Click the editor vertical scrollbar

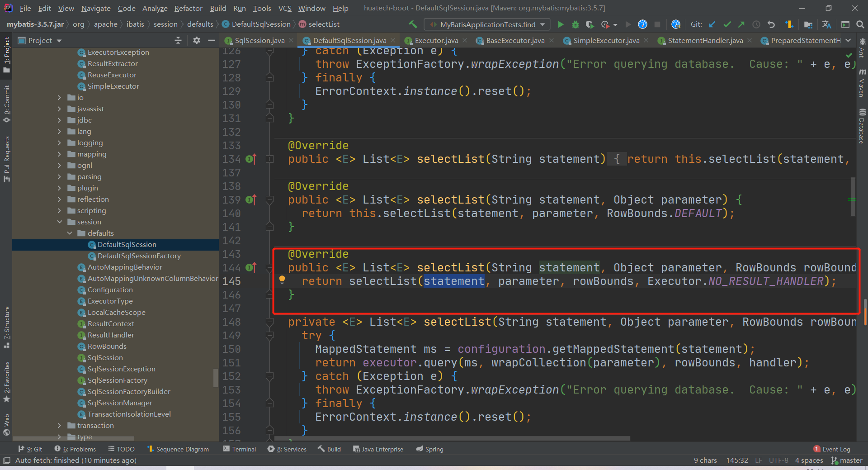[x=853, y=197]
